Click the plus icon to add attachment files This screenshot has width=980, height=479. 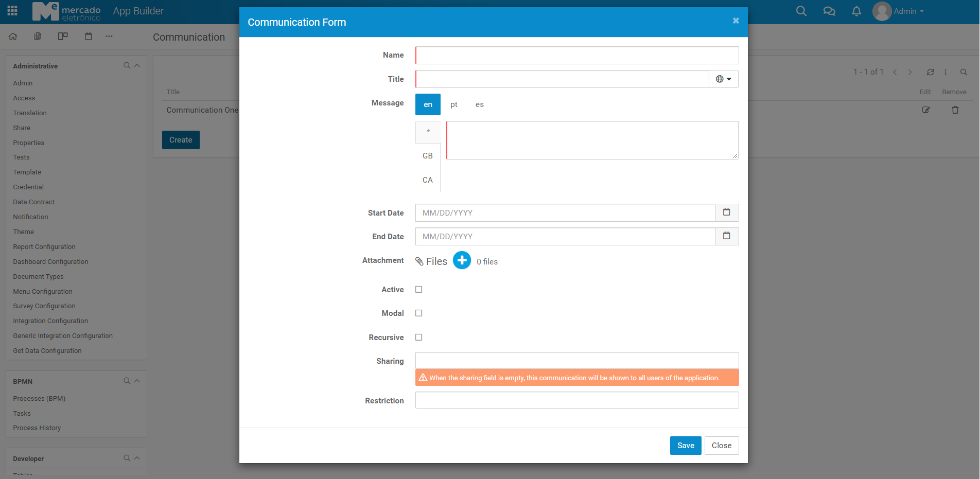[x=462, y=261]
